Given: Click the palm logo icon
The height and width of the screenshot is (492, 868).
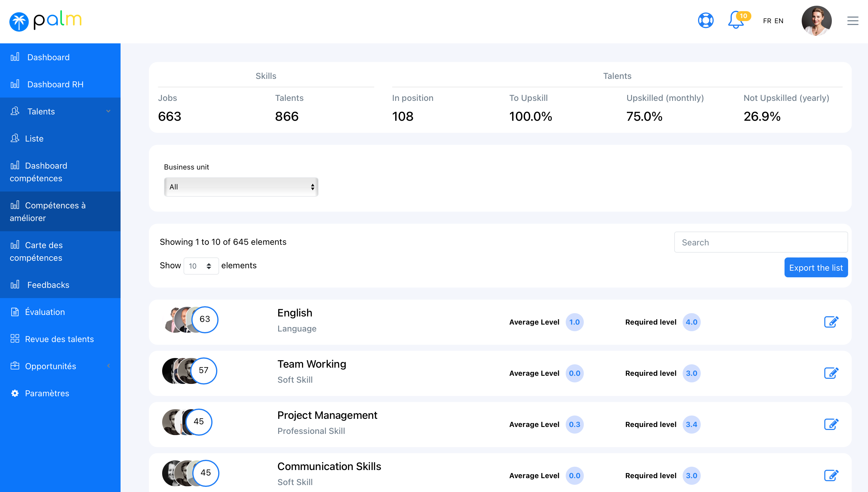Looking at the screenshot, I should tap(19, 22).
